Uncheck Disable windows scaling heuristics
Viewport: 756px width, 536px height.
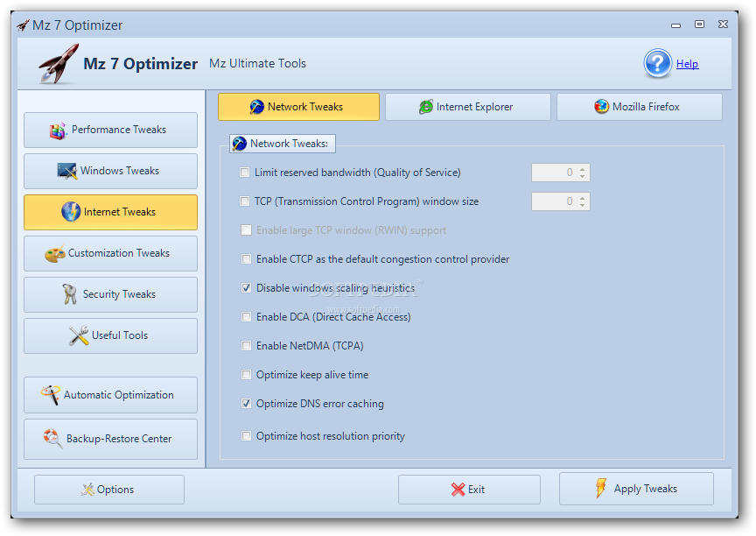click(x=247, y=288)
